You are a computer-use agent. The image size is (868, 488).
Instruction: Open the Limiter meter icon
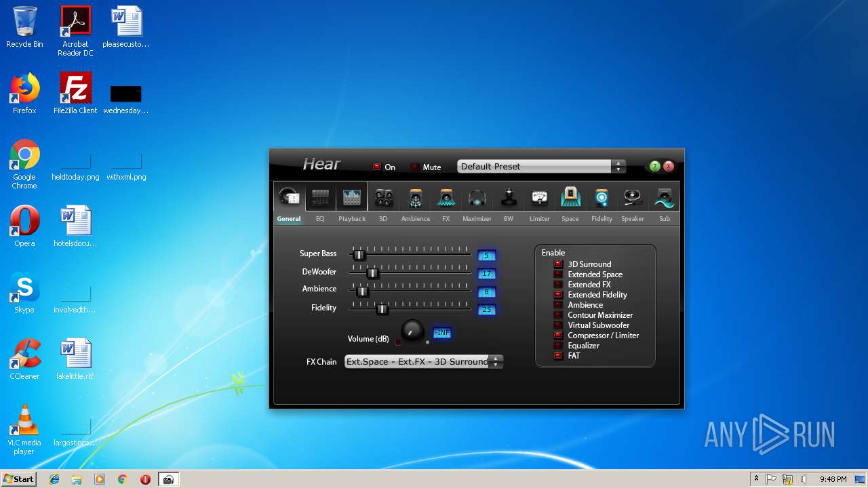click(x=539, y=197)
